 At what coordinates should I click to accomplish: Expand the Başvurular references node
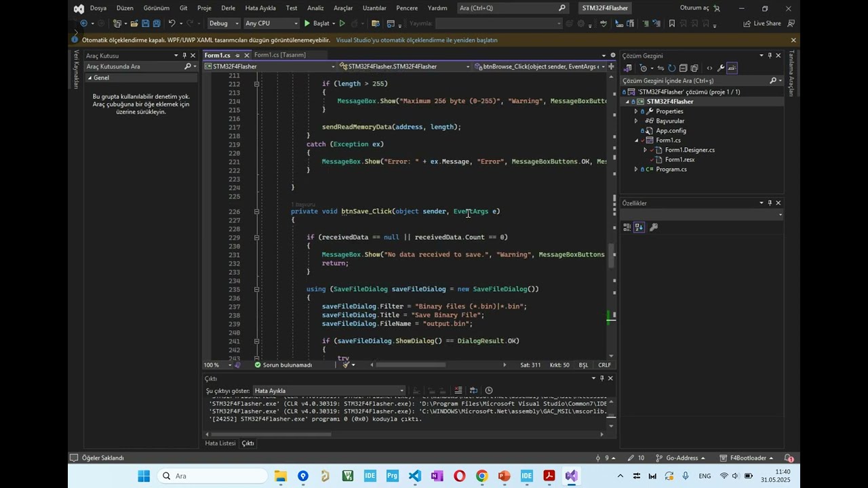click(636, 121)
